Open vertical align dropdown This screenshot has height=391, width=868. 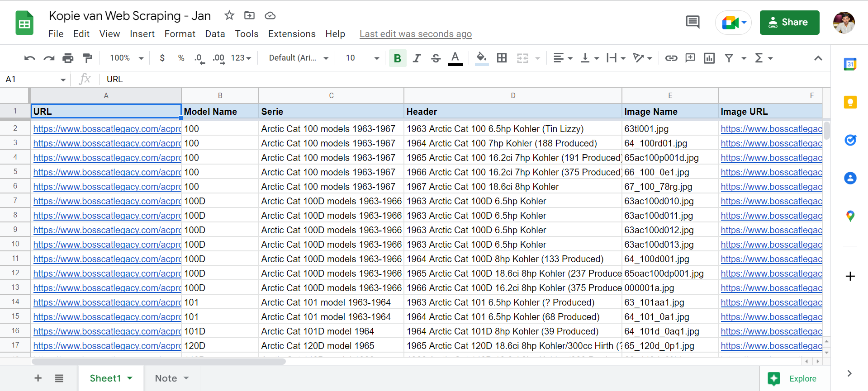pos(590,58)
